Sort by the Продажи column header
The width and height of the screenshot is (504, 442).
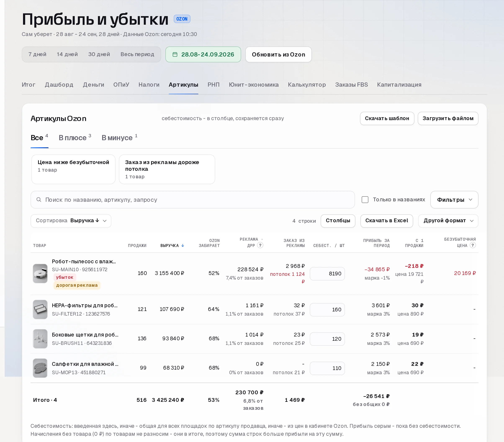(x=137, y=245)
